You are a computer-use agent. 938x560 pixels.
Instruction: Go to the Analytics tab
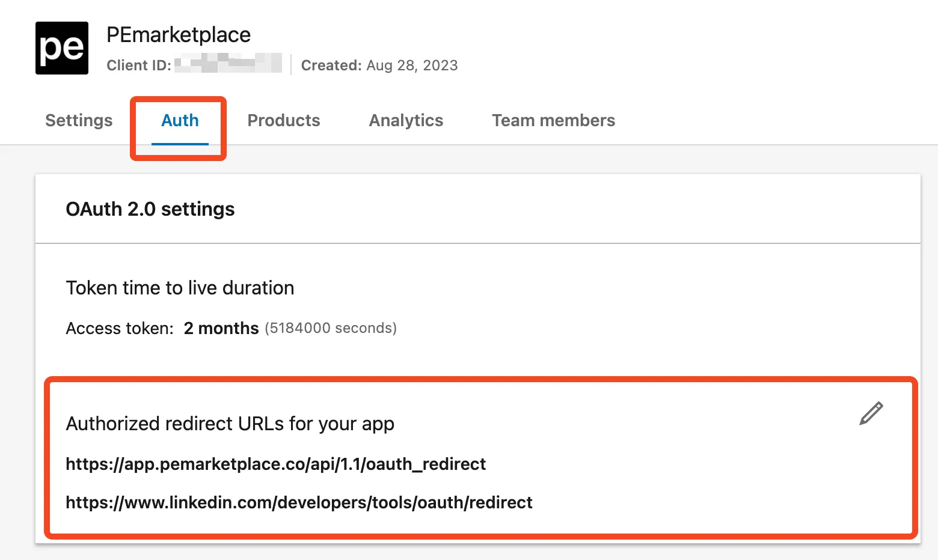click(406, 120)
